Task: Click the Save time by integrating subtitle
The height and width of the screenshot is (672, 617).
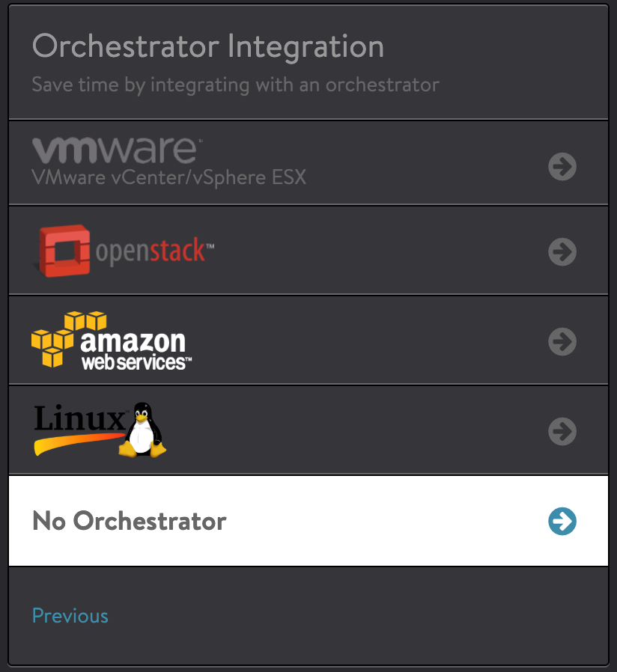Action: tap(236, 85)
